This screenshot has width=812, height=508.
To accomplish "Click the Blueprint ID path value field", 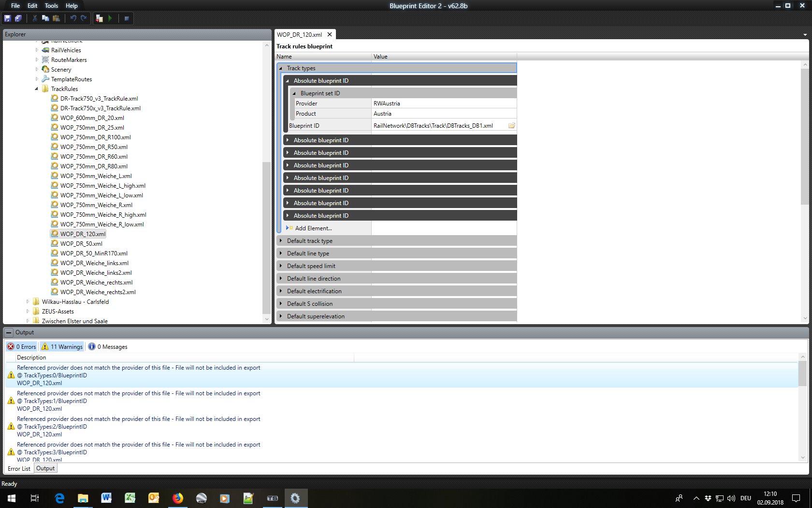I will 439,126.
